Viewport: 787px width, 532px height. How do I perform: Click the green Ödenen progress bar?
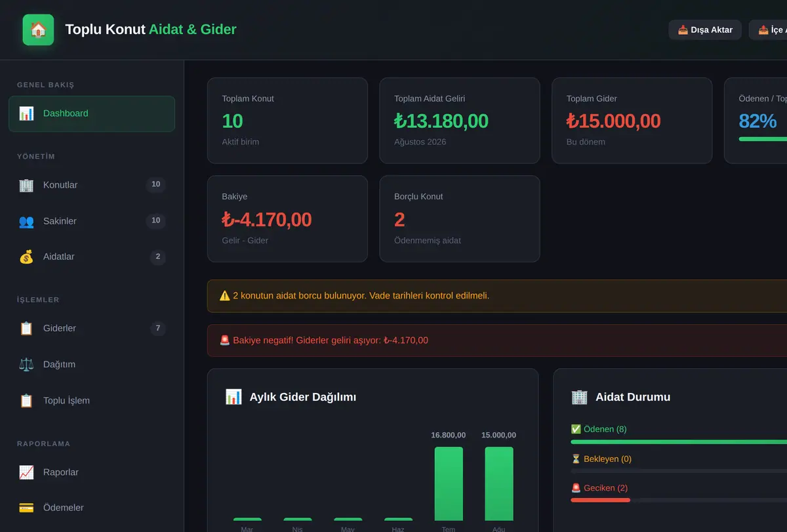pos(679,442)
